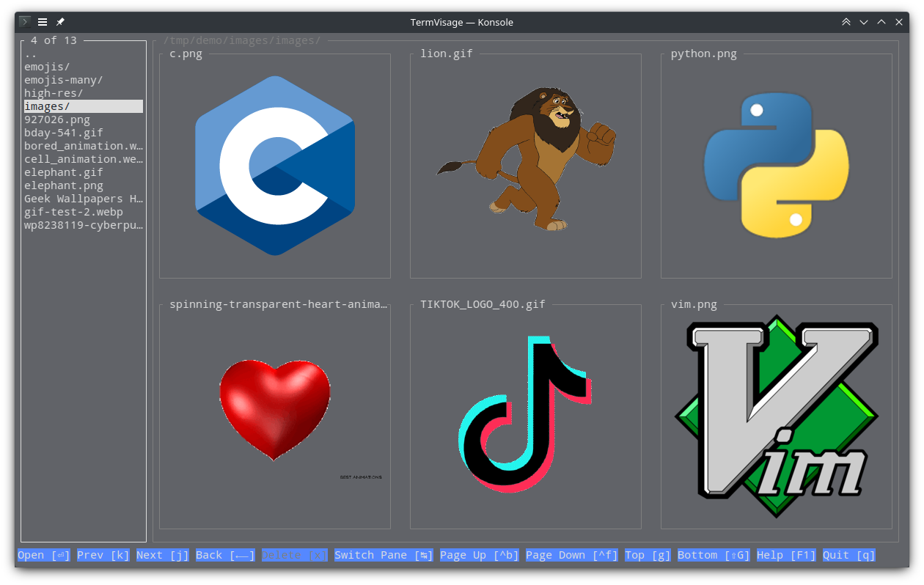Select wp8238119-cyberpu… file entry
This screenshot has width=924, height=585.
[84, 225]
